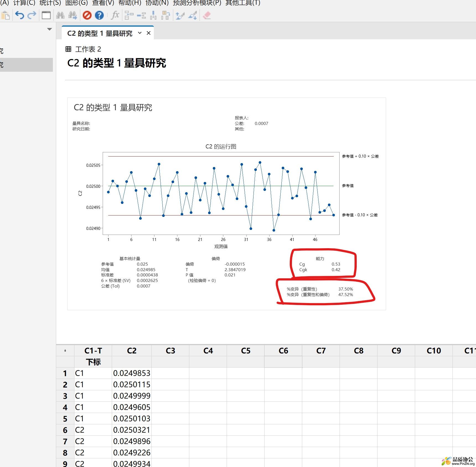
Task: Click cell value 0.0249605
Action: click(132, 407)
